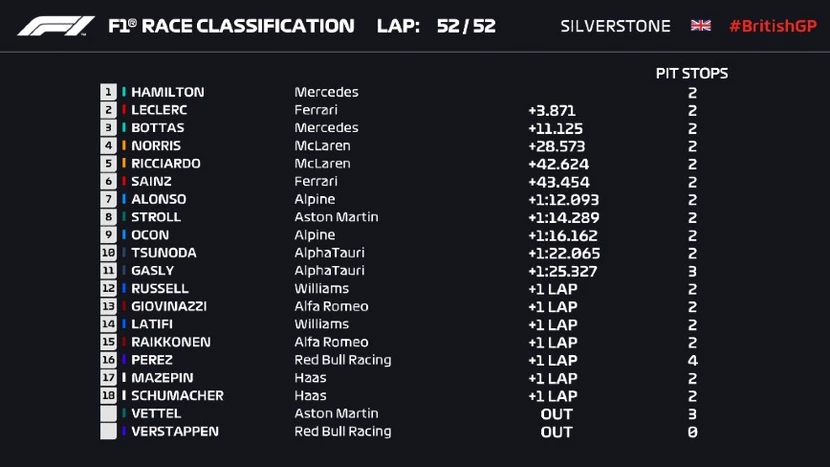Image resolution: width=830 pixels, height=467 pixels.
Task: Click Leclerc's +3.871 gap time
Action: tap(552, 111)
